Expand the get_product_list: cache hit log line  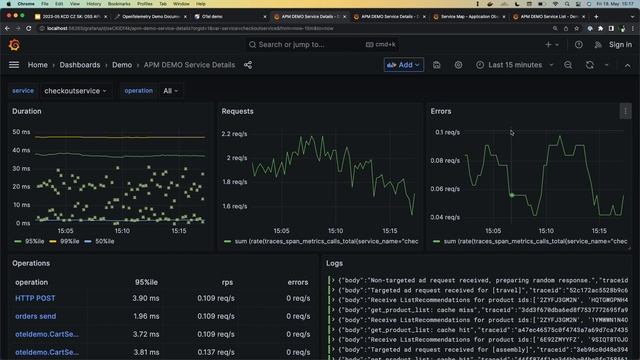(x=479, y=330)
